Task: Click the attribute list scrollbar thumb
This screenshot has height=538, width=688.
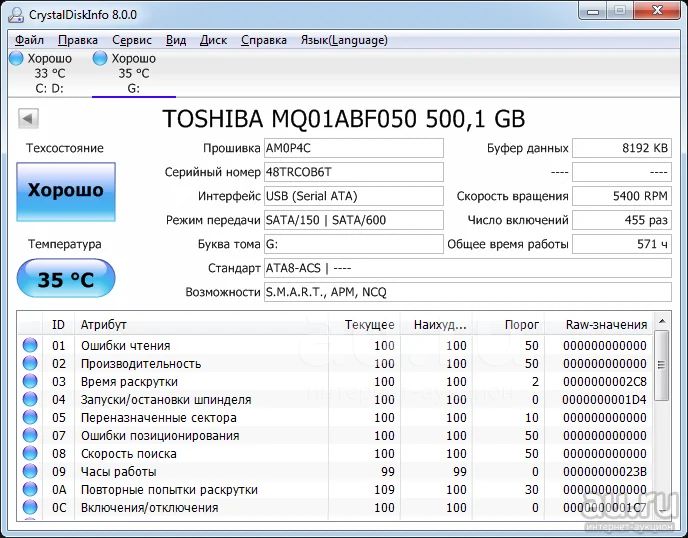Action: [662, 366]
